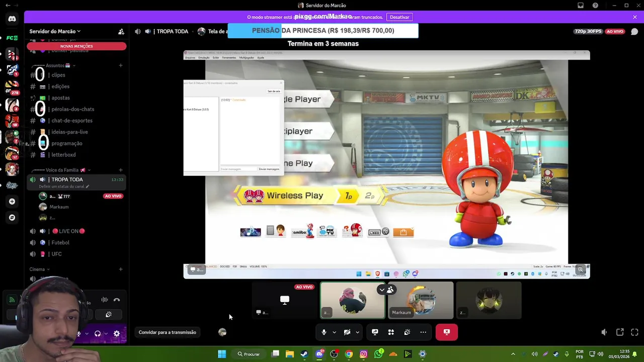Click Convidar para a transmissão
The height and width of the screenshot is (362, 644).
pyautogui.click(x=168, y=332)
